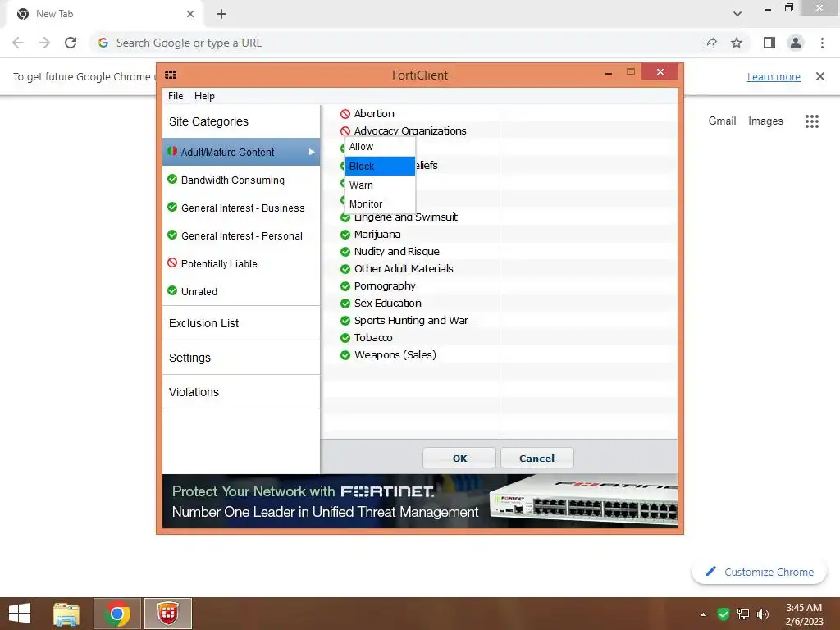Viewport: 840px width, 630px height.
Task: Follow the Learn more link in Chrome
Action: click(x=774, y=76)
